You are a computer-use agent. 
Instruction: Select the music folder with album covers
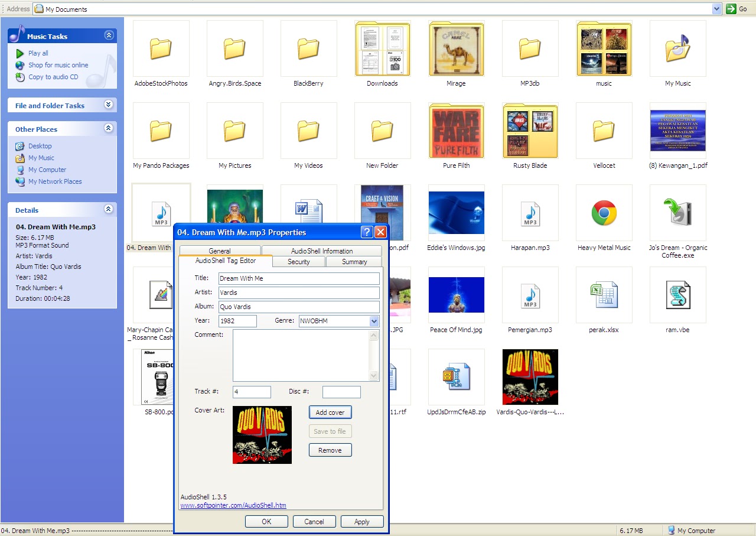pyautogui.click(x=604, y=49)
